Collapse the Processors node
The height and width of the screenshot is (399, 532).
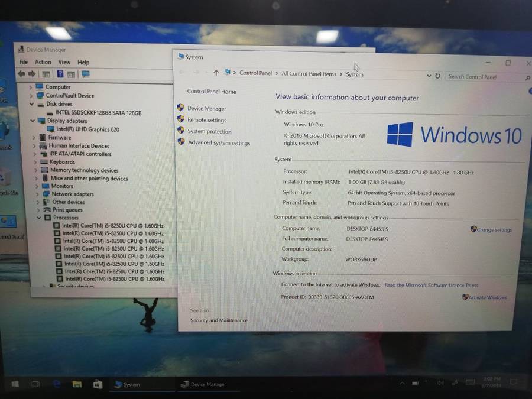point(39,218)
